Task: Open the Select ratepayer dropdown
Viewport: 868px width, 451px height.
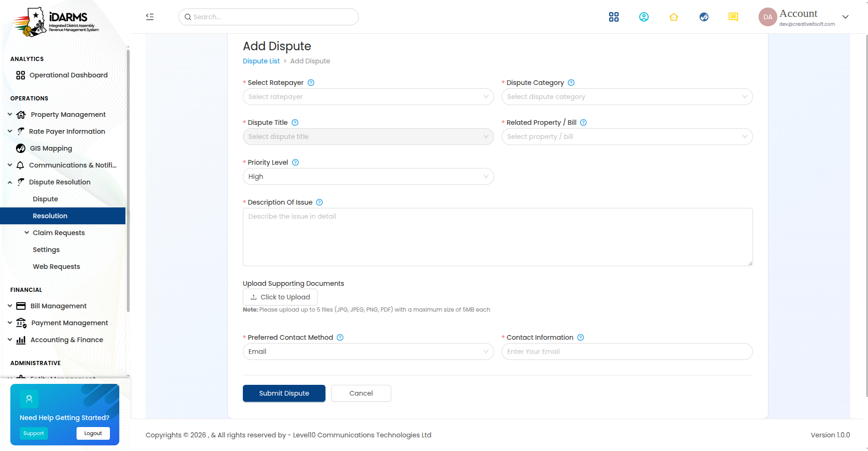Action: (x=368, y=97)
